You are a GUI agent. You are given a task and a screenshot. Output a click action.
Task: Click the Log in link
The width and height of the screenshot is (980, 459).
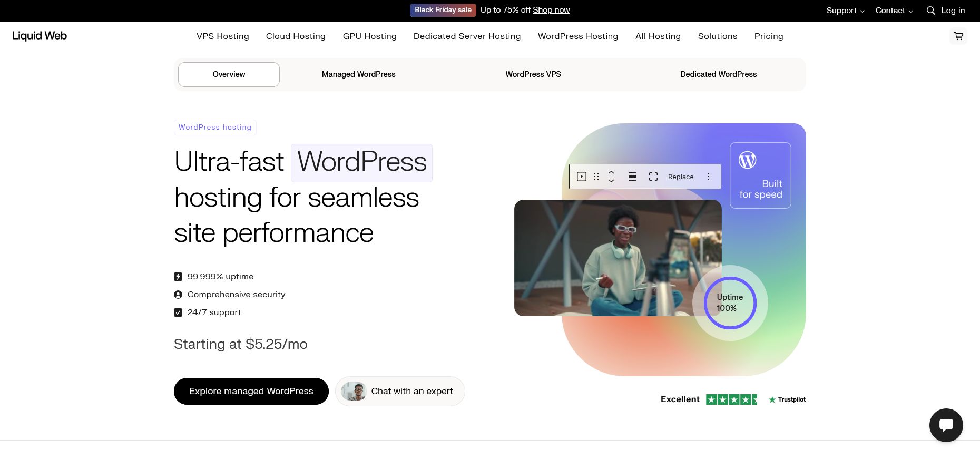953,11
